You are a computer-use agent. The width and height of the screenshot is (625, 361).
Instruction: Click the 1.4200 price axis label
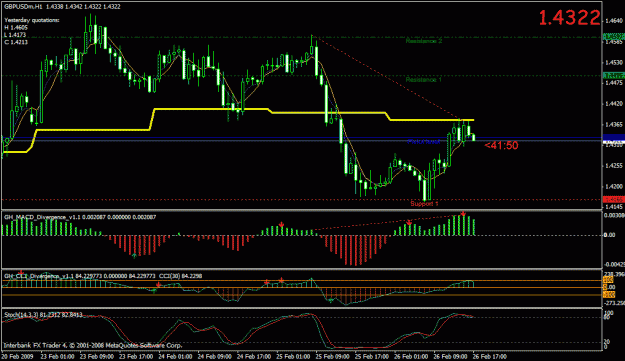(614, 186)
